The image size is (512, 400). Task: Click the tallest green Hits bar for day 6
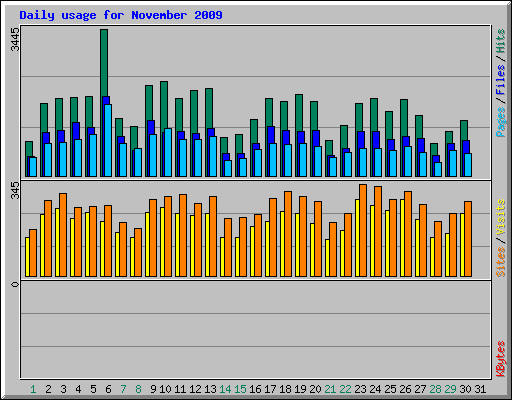coord(104,63)
